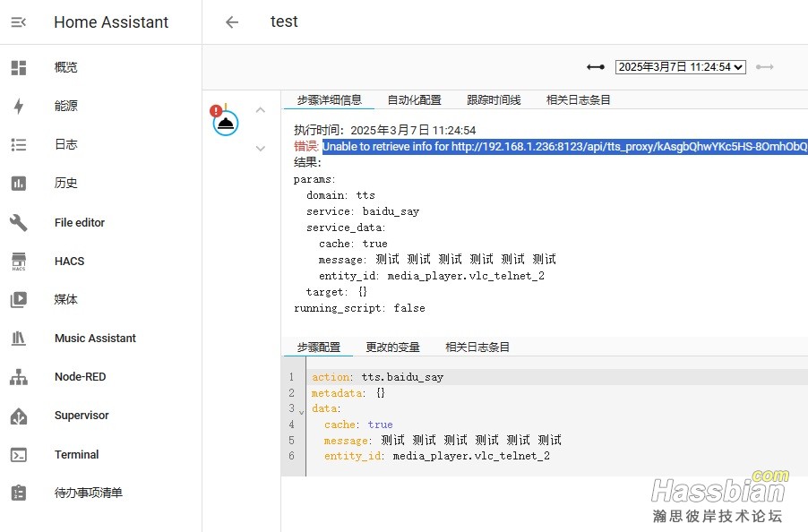Click the 'cache: true' result line
This screenshot has width=808, height=532.
pos(353,244)
